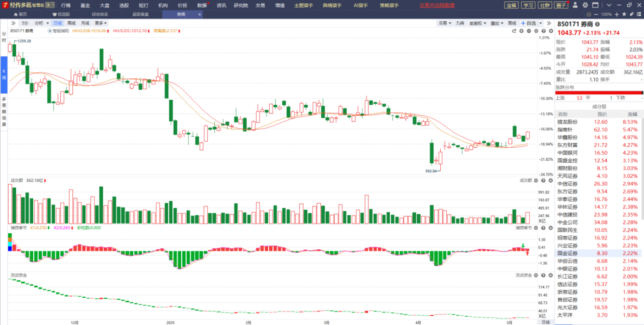
Task: Click the info icon next to 850171 券商
Action: click(597, 24)
